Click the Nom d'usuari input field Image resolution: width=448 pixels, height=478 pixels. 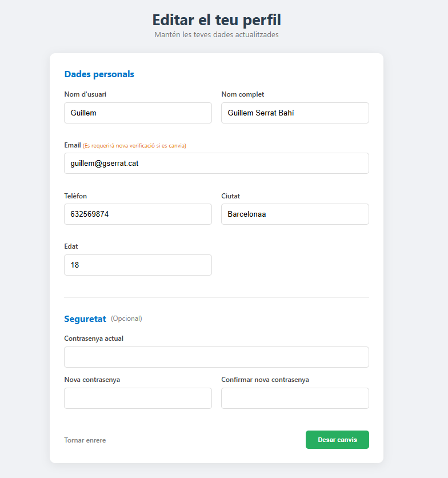(x=138, y=113)
